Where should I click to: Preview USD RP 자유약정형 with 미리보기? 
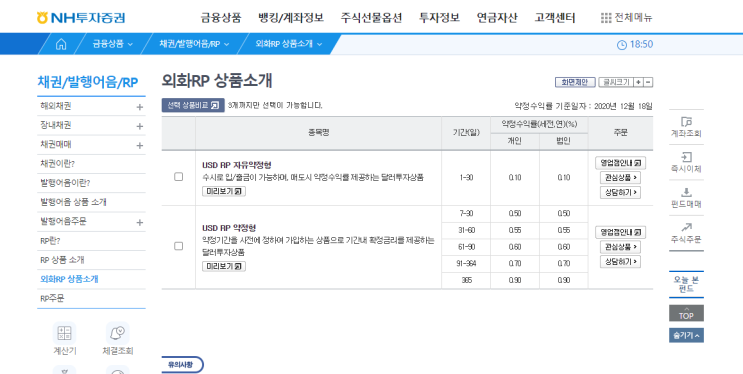coord(224,191)
